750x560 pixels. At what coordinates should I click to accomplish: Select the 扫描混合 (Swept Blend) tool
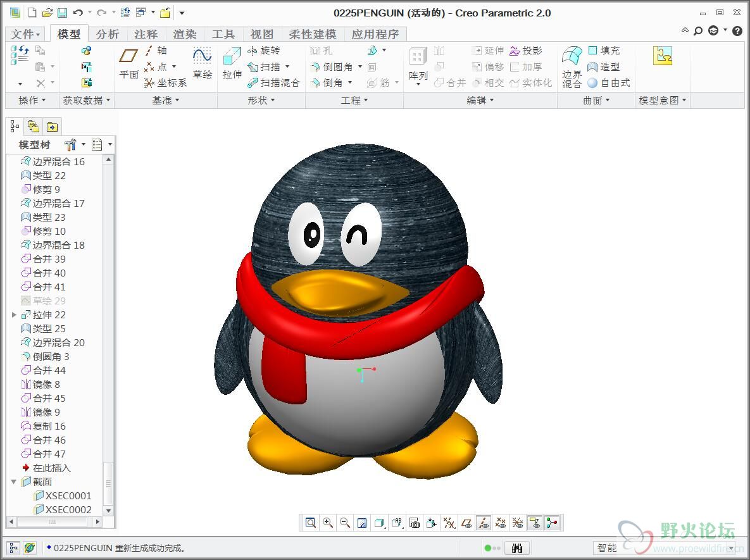273,83
